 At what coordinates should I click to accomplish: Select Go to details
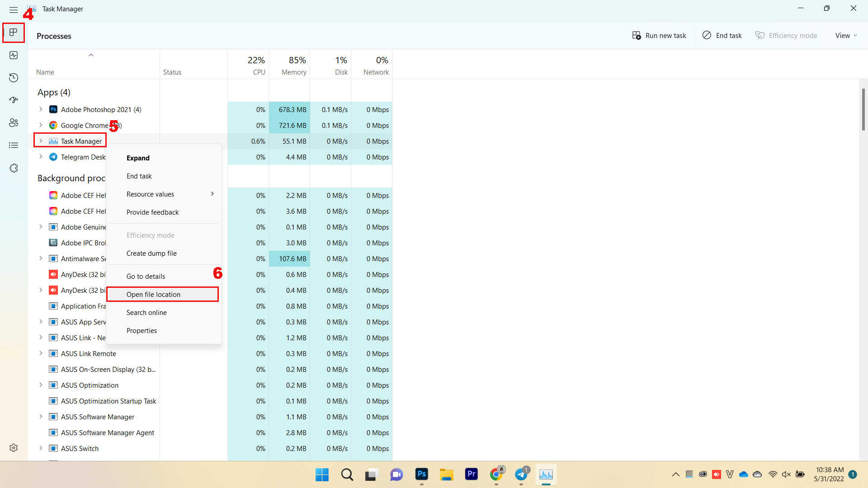pos(164,277)
